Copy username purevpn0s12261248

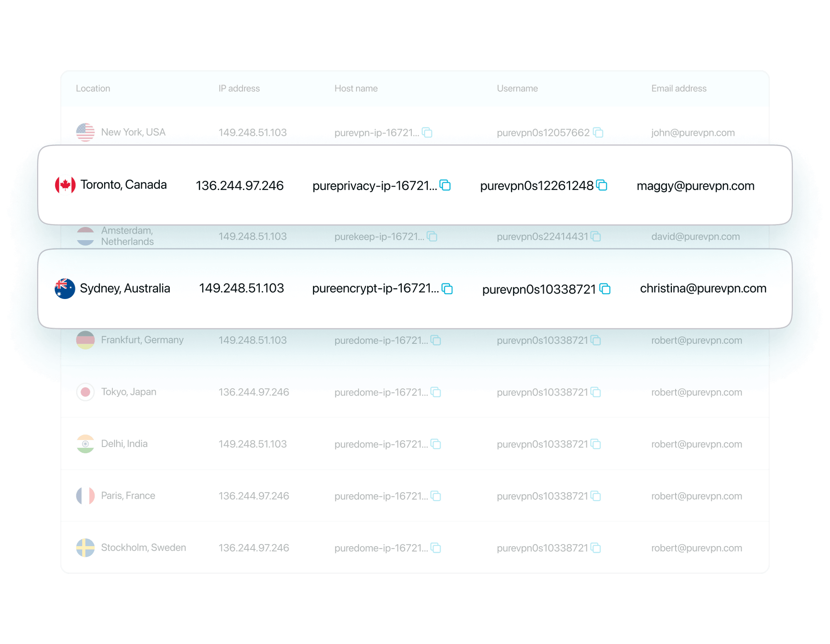pyautogui.click(x=602, y=185)
